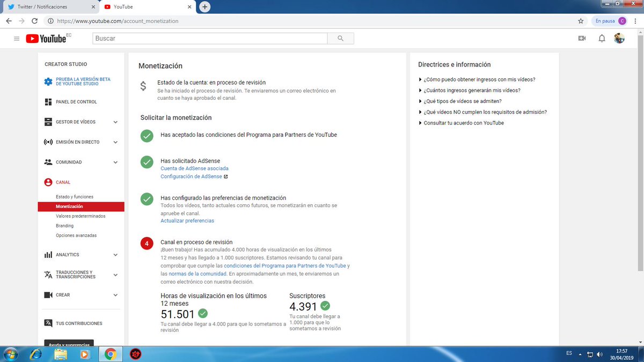Open the upload video camera icon
Screen dimensions: 644x362
[581, 39]
